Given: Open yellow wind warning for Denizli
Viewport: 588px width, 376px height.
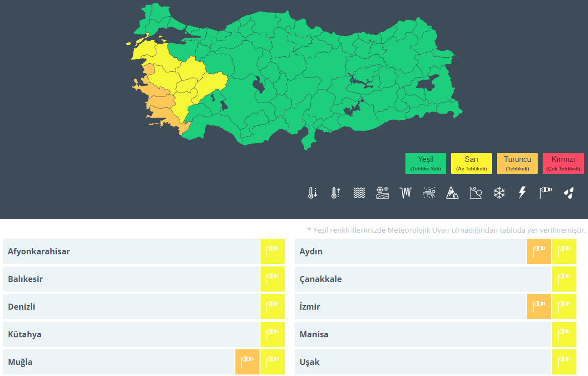Looking at the screenshot, I should 273,307.
